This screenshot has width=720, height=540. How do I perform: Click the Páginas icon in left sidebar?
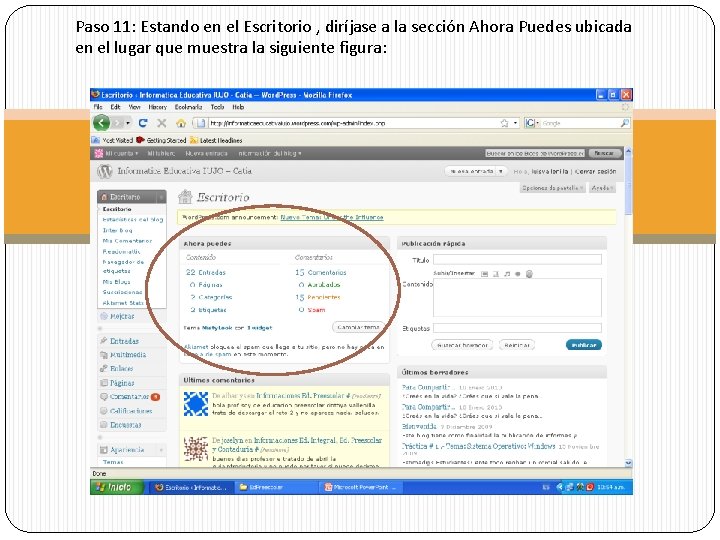tap(104, 382)
